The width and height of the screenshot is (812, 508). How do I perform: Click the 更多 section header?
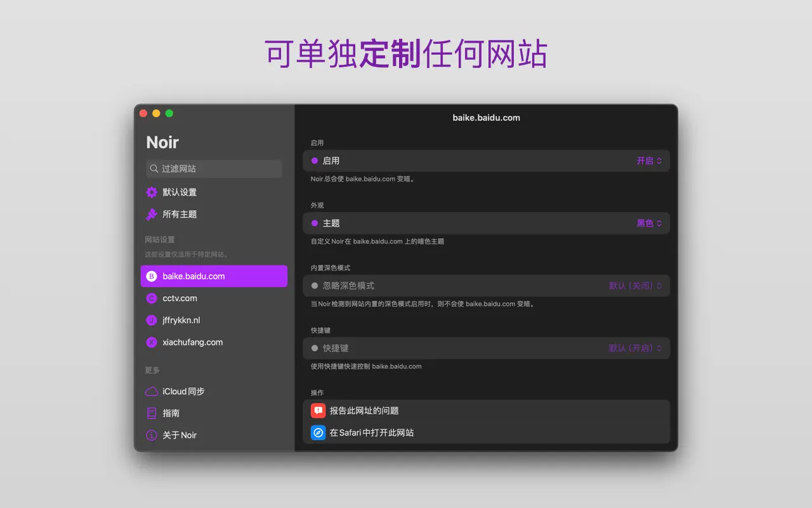(152, 370)
